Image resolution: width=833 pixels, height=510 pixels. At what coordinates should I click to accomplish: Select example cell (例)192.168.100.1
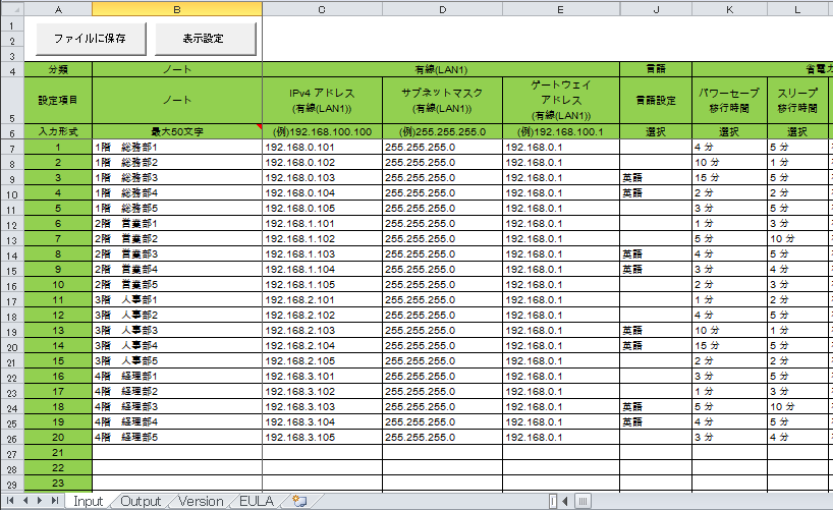(x=560, y=131)
